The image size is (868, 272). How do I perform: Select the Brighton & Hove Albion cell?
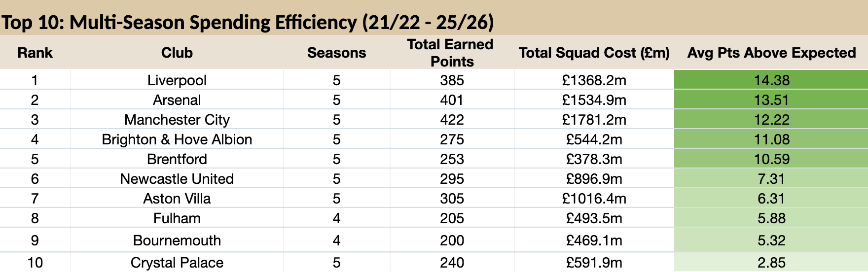177,139
